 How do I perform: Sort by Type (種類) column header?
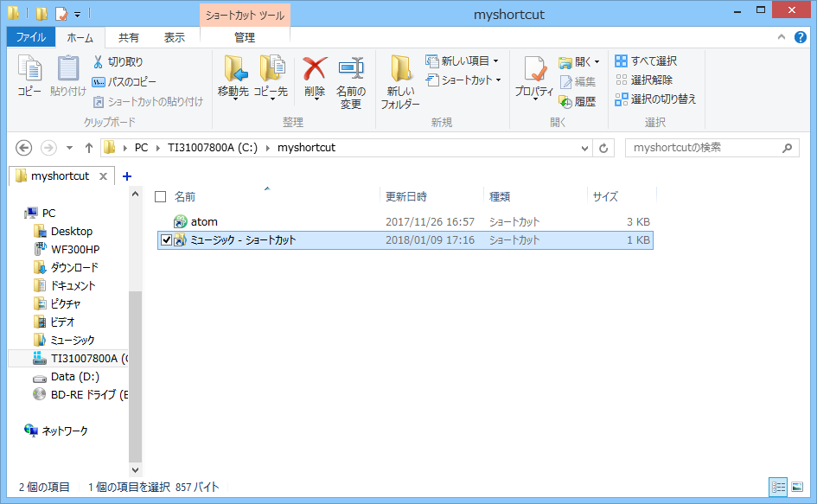pyautogui.click(x=500, y=196)
